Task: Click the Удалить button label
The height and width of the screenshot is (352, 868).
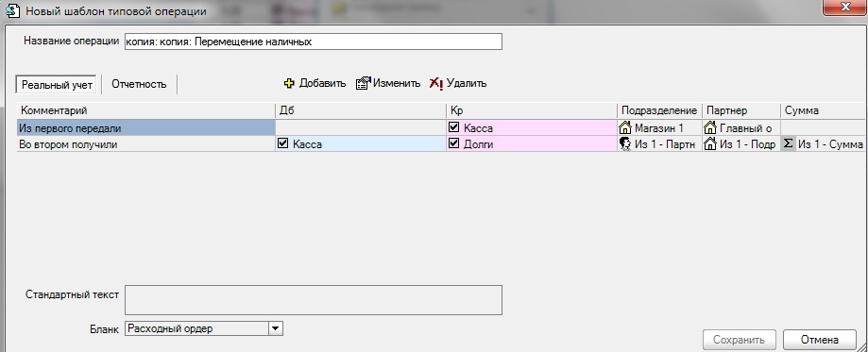Action: coord(467,84)
